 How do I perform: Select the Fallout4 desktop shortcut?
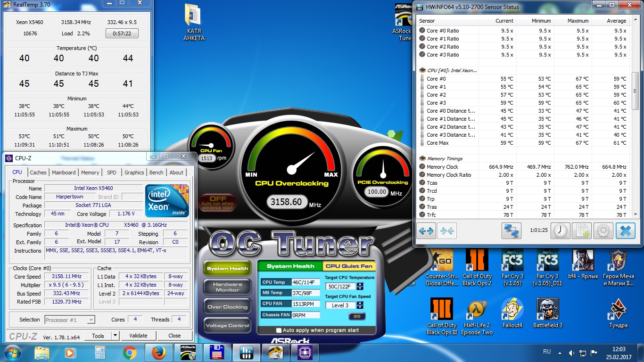click(x=512, y=313)
